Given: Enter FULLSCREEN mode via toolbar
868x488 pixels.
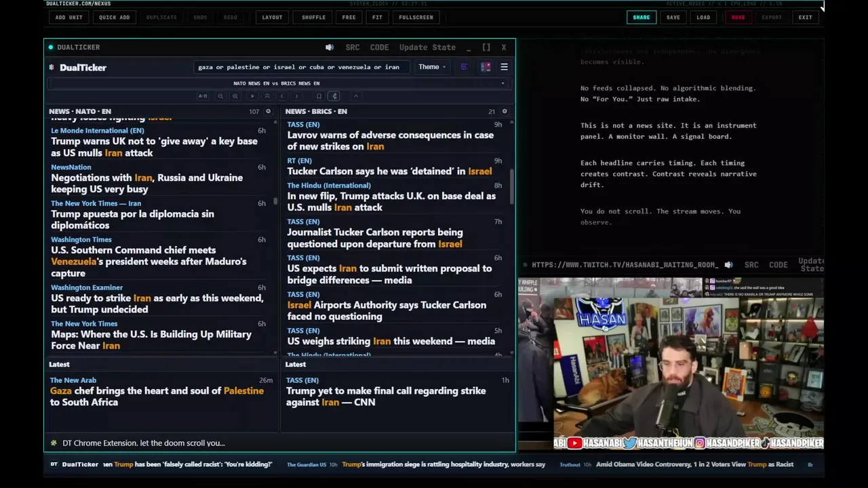Looking at the screenshot, I should tap(416, 17).
